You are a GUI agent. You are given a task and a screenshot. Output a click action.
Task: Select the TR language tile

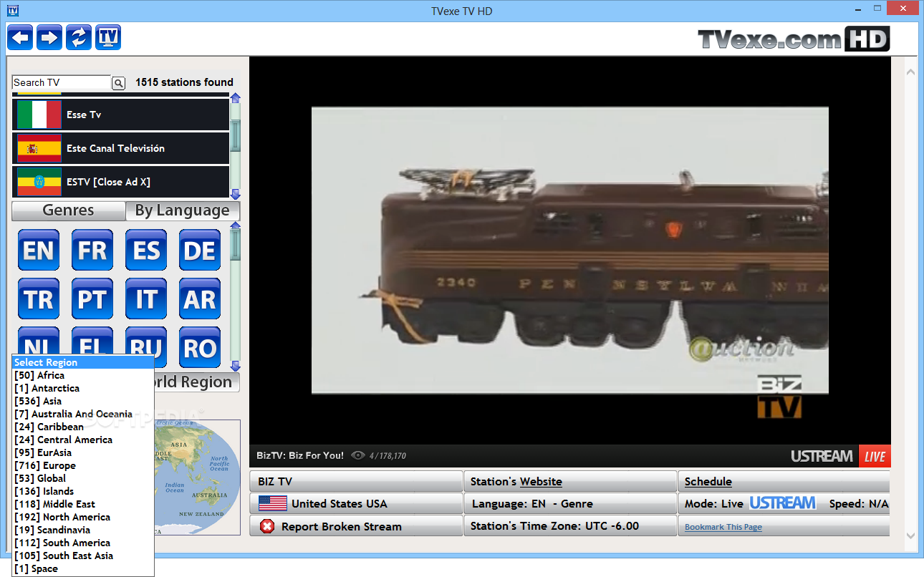tap(39, 299)
